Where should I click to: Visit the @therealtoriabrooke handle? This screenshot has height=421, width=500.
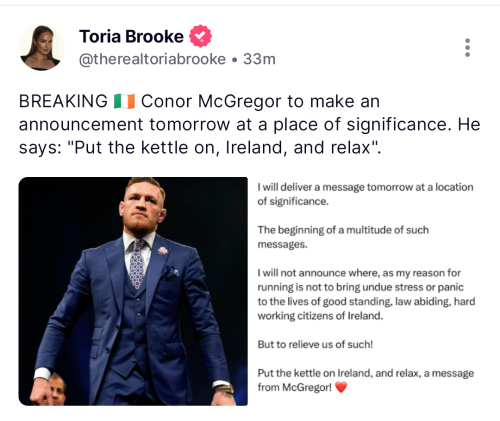(x=152, y=59)
